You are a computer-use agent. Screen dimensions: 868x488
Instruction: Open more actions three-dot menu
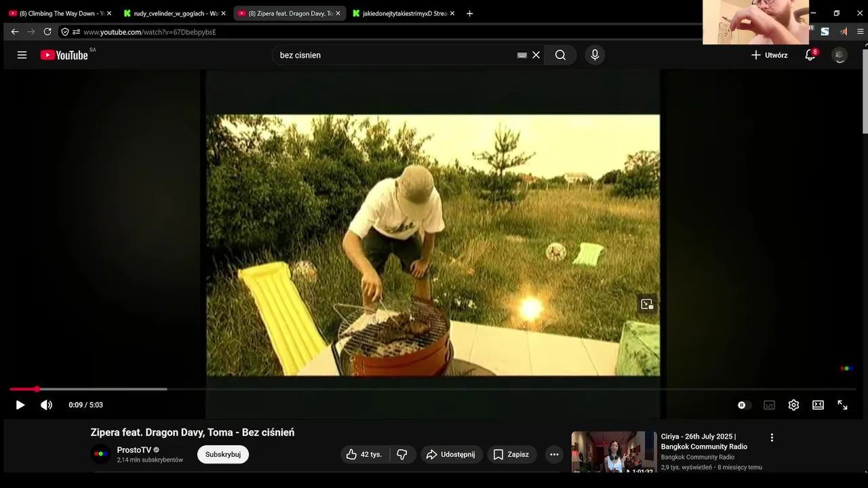point(554,454)
